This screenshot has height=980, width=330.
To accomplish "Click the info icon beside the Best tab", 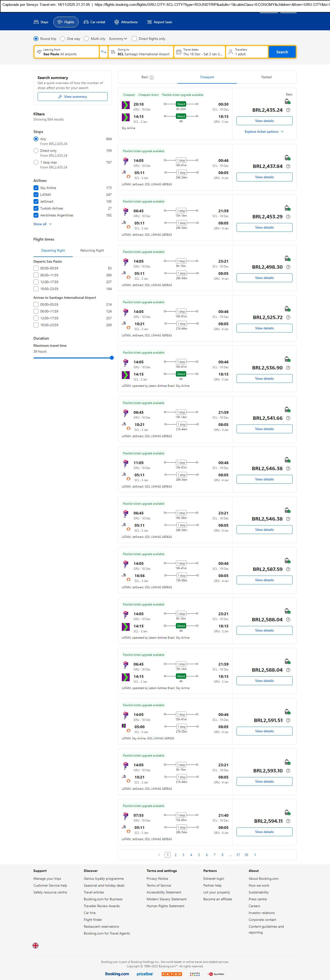I will click(151, 78).
